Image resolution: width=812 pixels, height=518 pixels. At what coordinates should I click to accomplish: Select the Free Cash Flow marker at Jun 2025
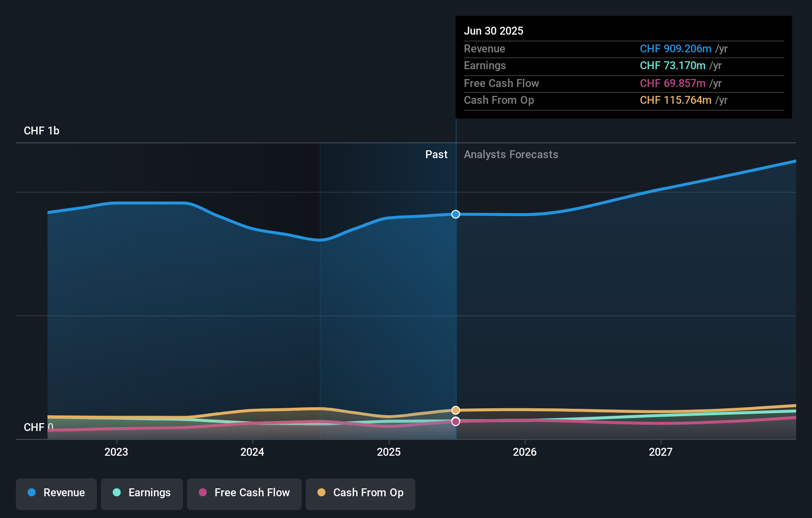[455, 421]
